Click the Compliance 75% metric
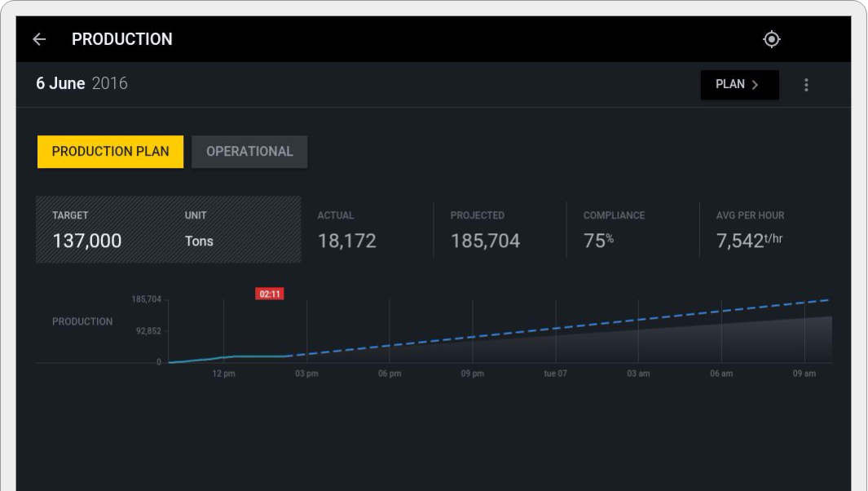This screenshot has width=868, height=491. pyautogui.click(x=599, y=241)
